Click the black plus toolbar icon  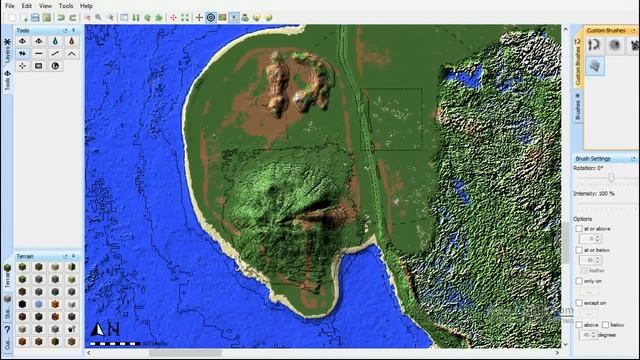coord(199,18)
